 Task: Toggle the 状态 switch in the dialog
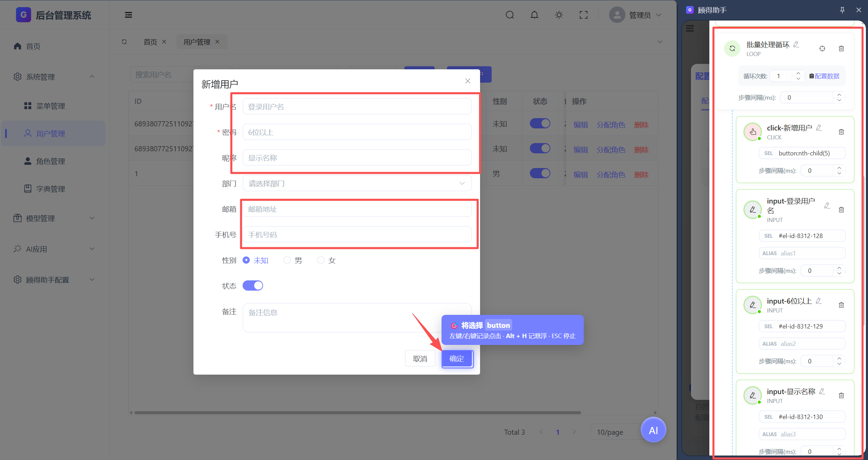pyautogui.click(x=252, y=285)
